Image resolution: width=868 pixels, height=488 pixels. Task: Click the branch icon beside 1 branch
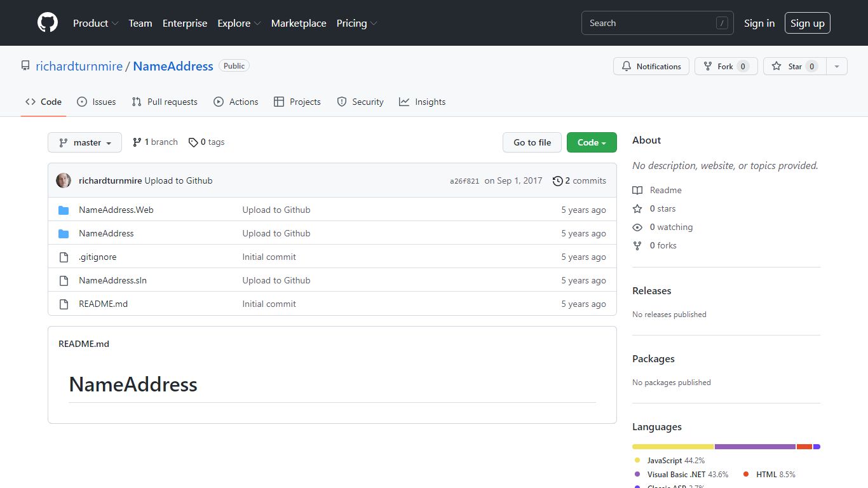point(137,142)
